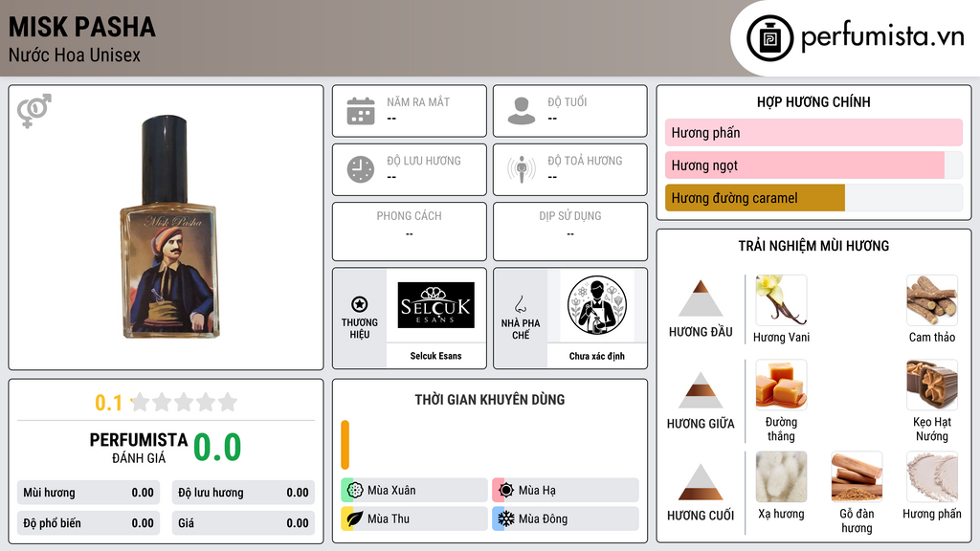Click the Mùa Đông snowflake icon

coord(506,518)
